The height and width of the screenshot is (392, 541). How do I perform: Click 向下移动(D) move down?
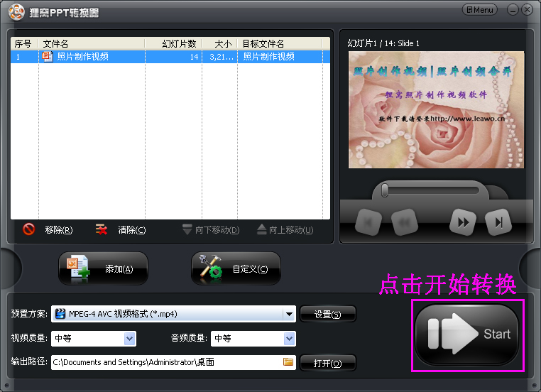click(211, 230)
